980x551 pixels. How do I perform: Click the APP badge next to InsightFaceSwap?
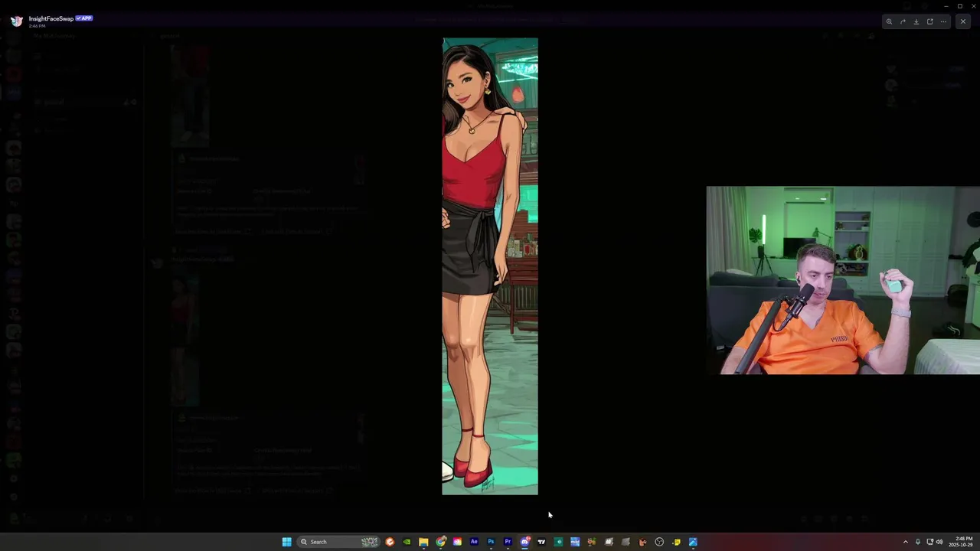(x=84, y=18)
